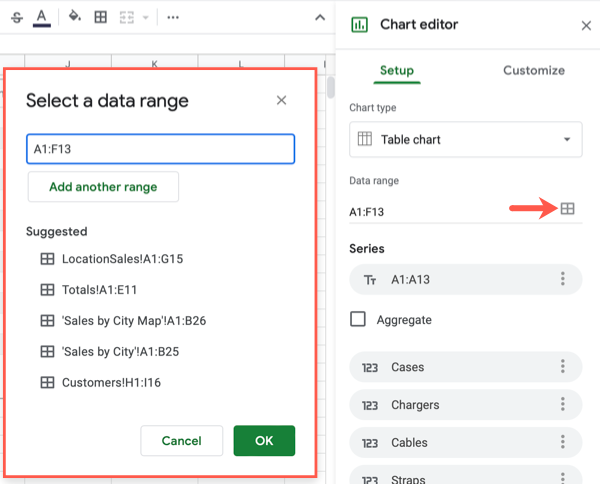Click the borders icon in toolbar
The height and width of the screenshot is (484, 600).
click(x=100, y=17)
